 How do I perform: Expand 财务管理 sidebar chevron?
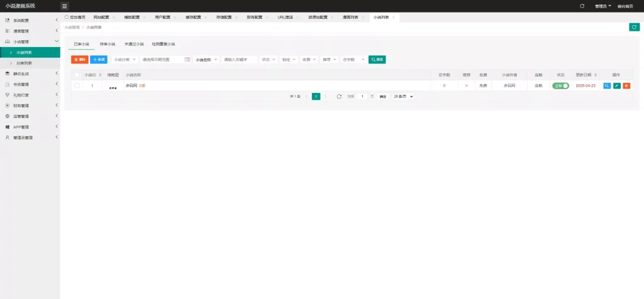pos(57,106)
